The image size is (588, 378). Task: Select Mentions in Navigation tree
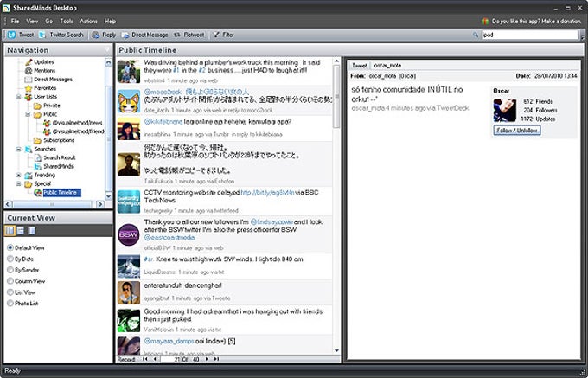click(x=40, y=71)
